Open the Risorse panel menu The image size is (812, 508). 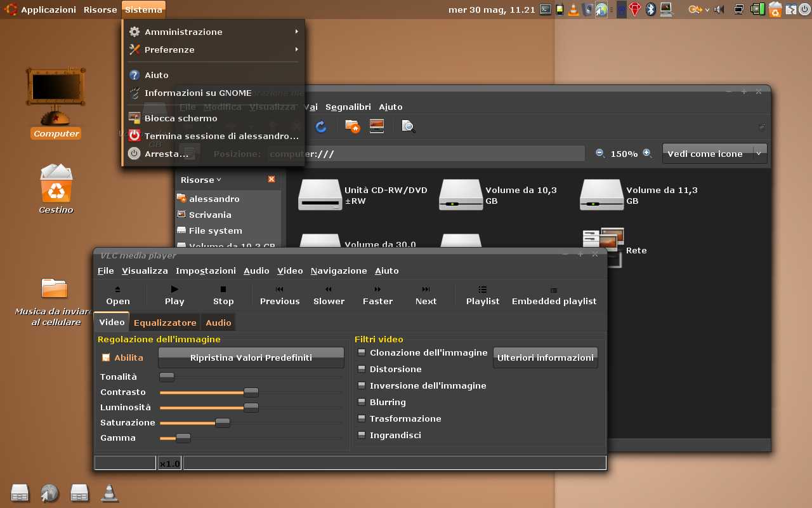tap(100, 10)
